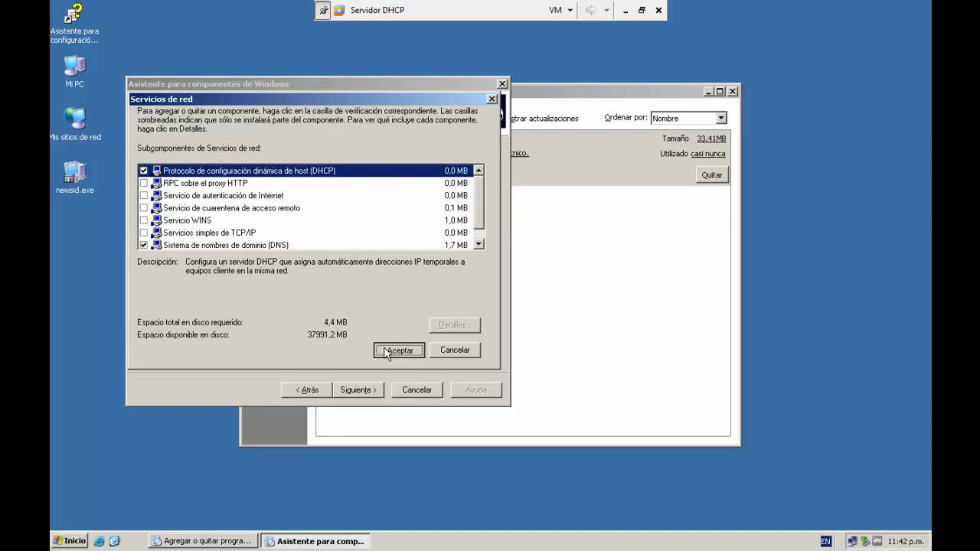The height and width of the screenshot is (551, 980).
Task: Enable Servicios simples de TCP/IP checkbox
Action: click(x=143, y=232)
